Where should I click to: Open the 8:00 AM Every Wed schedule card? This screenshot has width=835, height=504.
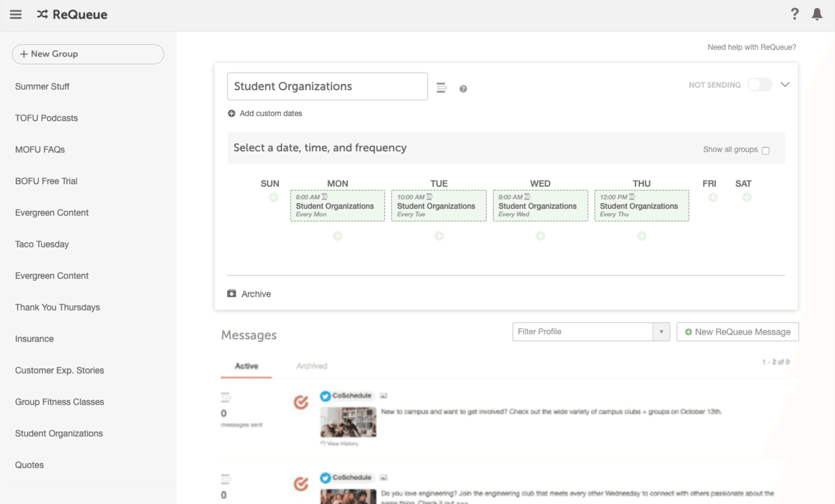(x=540, y=206)
